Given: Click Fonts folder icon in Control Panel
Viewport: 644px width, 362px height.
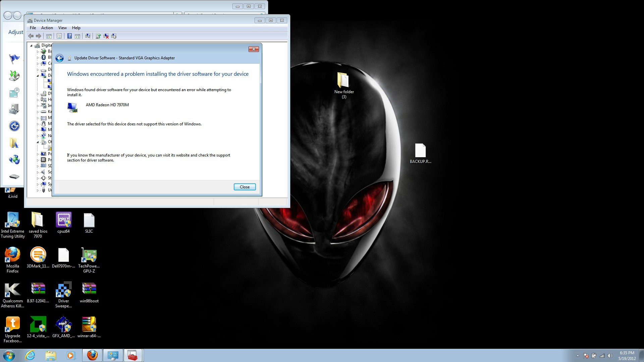Looking at the screenshot, I should (14, 143).
